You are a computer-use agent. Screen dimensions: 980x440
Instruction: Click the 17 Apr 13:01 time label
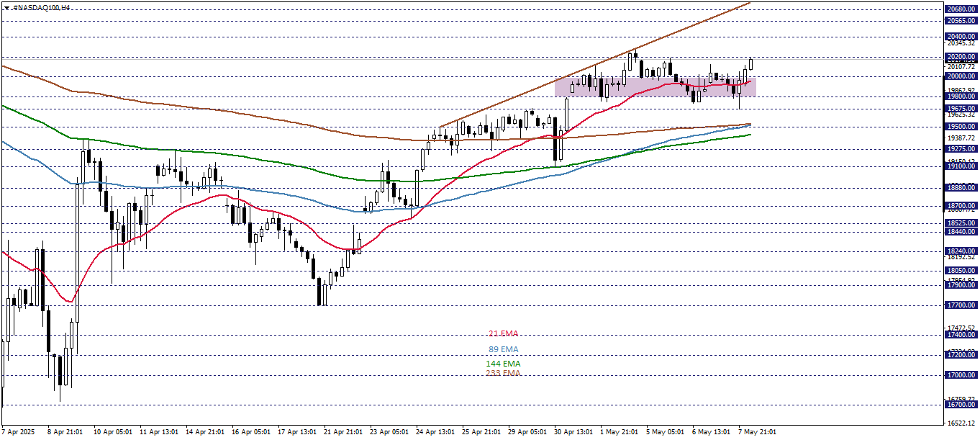(x=297, y=433)
